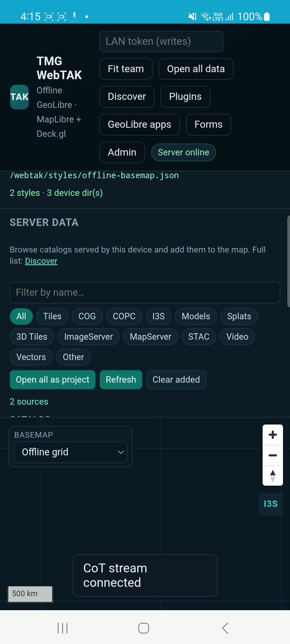Filter by Other category
The width and height of the screenshot is (290, 644).
coord(73,357)
